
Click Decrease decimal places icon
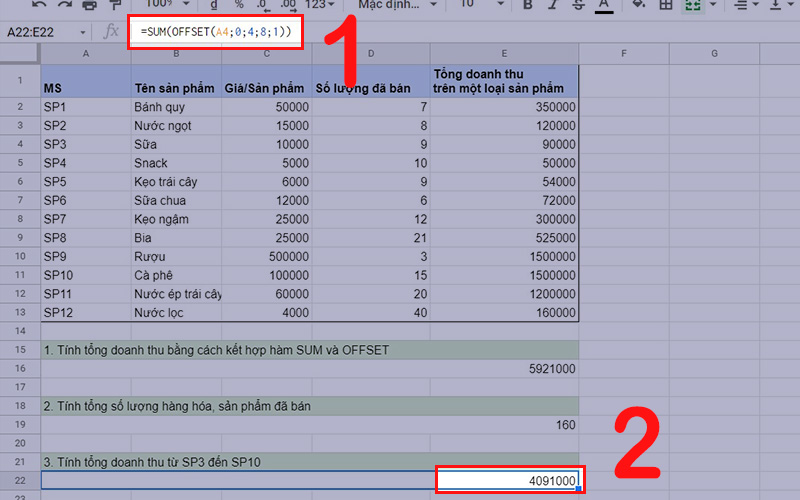click(263, 5)
